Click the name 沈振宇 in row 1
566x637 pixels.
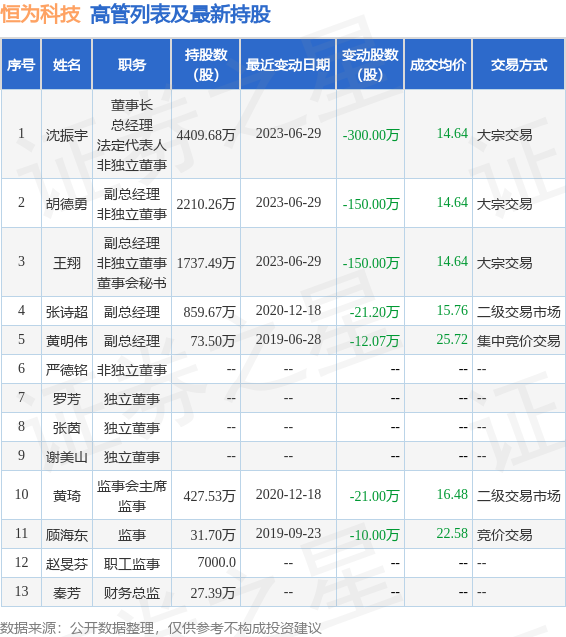[67, 135]
